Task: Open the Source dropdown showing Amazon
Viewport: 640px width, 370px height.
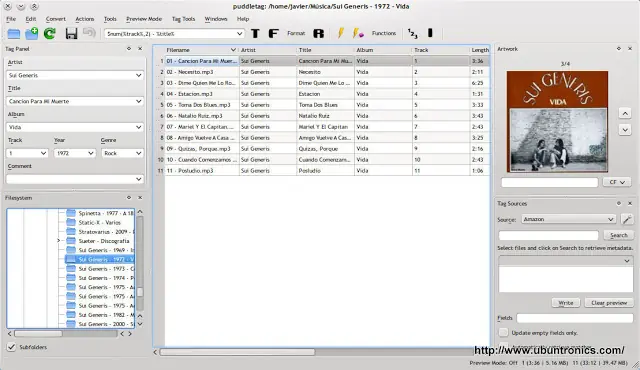Action: (569, 219)
